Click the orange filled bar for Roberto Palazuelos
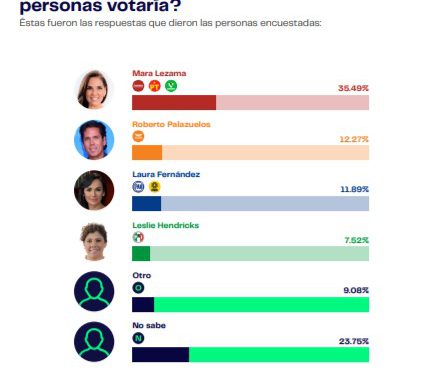Image resolution: width=446 pixels, height=381 pixels. click(147, 153)
